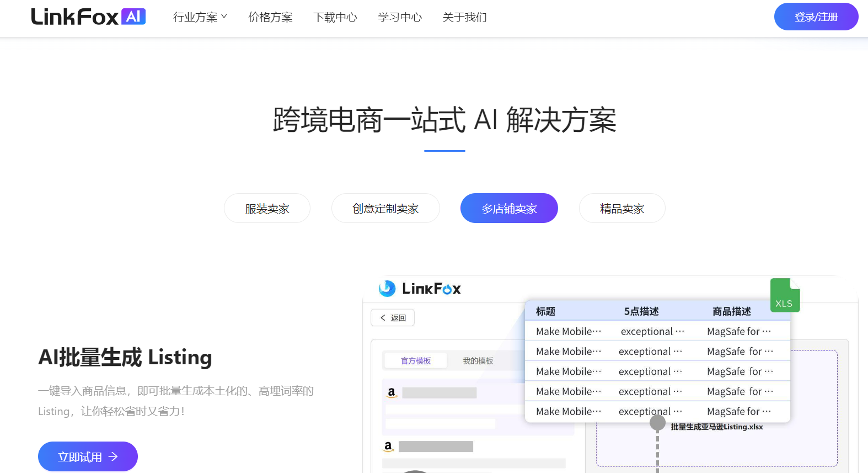The width and height of the screenshot is (868, 473).
Task: Click the 立即试用 button
Action: point(88,456)
